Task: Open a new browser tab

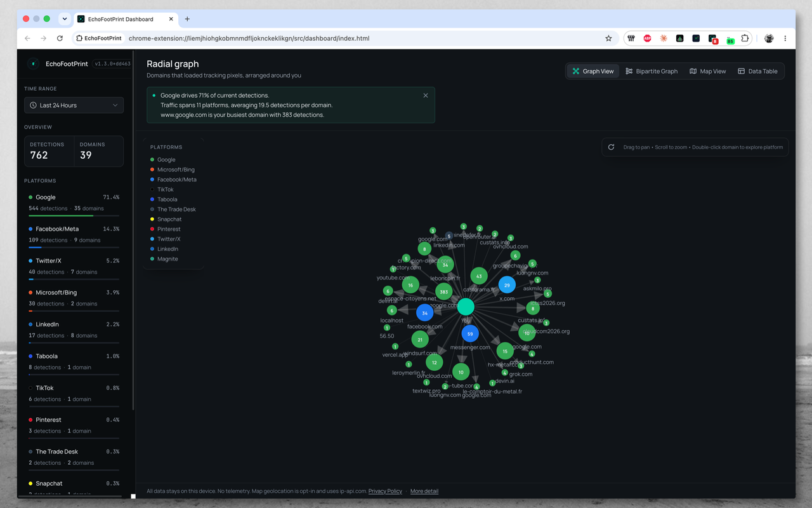Action: tap(187, 19)
